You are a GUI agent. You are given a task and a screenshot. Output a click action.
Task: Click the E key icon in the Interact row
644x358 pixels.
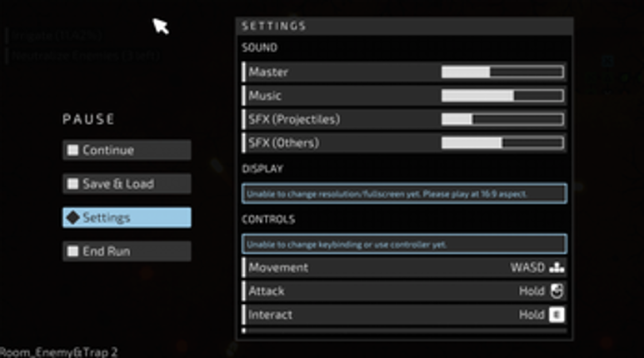[557, 315]
